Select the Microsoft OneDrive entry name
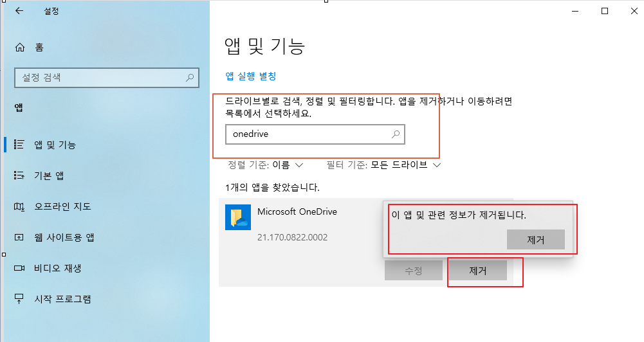644x342 pixels. tap(297, 212)
